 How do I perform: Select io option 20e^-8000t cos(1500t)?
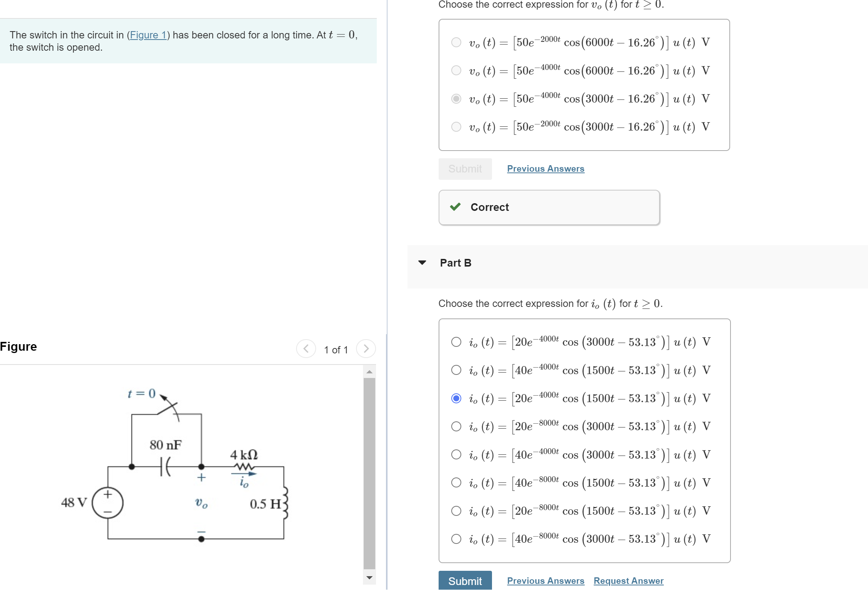pyautogui.click(x=456, y=511)
